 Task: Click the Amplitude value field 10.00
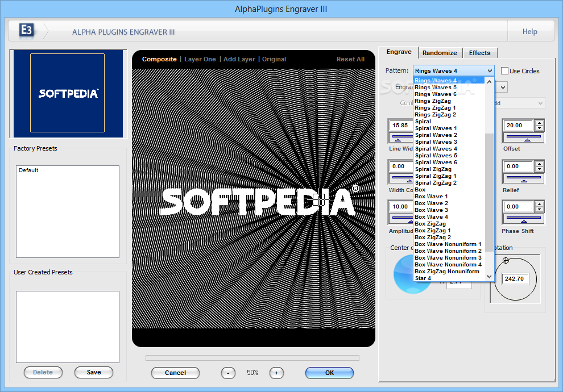(x=401, y=207)
